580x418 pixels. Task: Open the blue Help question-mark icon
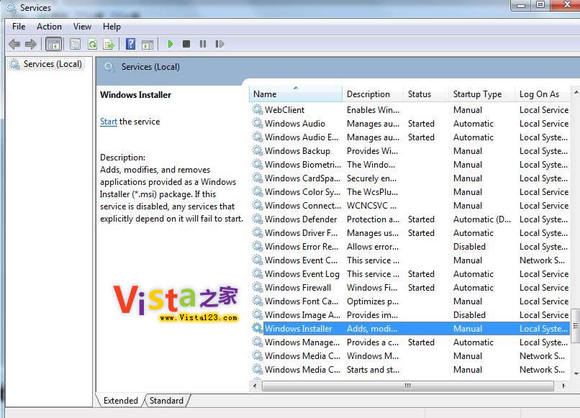pos(131,44)
